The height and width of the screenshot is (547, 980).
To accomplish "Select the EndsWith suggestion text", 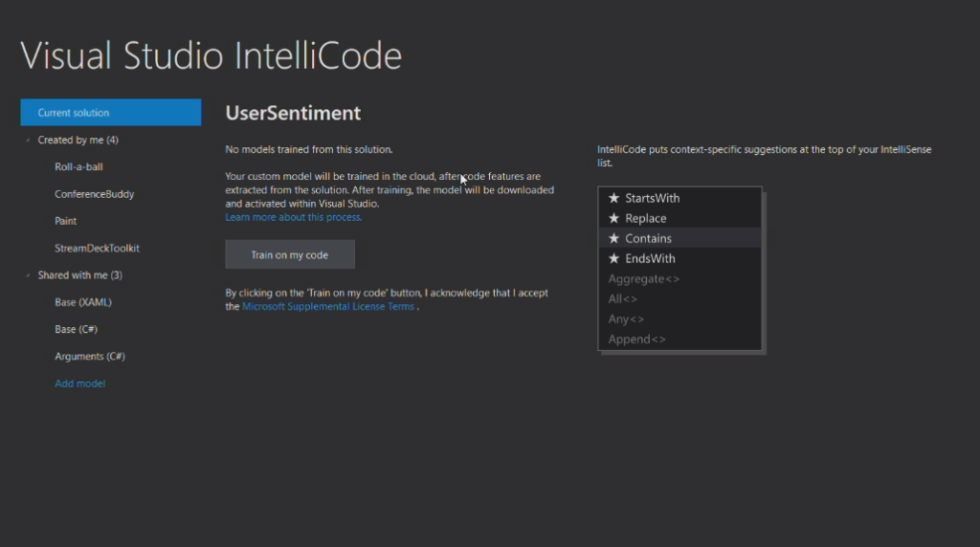I will 650,258.
